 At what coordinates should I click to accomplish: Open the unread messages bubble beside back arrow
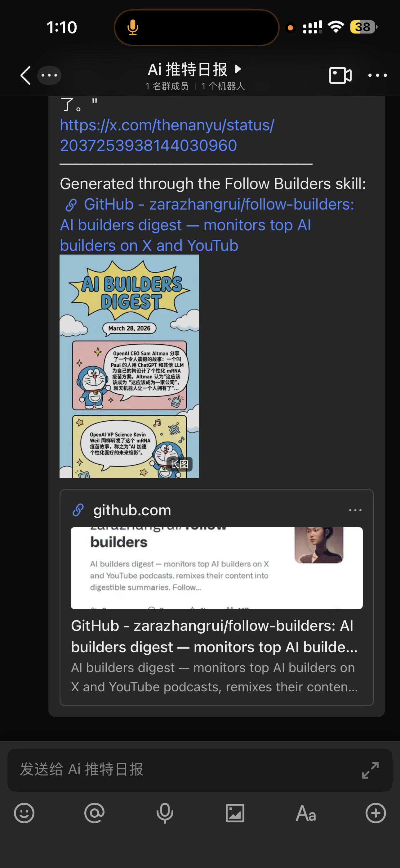[49, 75]
